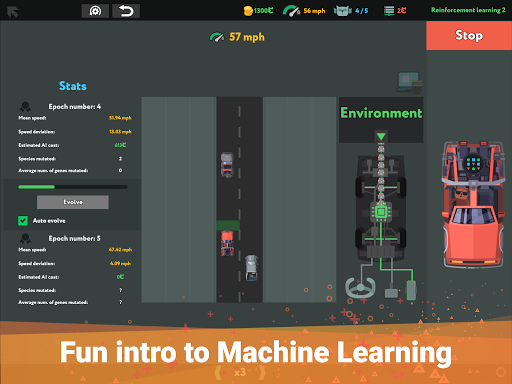Stop the simulation with Stop button
Screen dimensions: 512x384
click(469, 35)
